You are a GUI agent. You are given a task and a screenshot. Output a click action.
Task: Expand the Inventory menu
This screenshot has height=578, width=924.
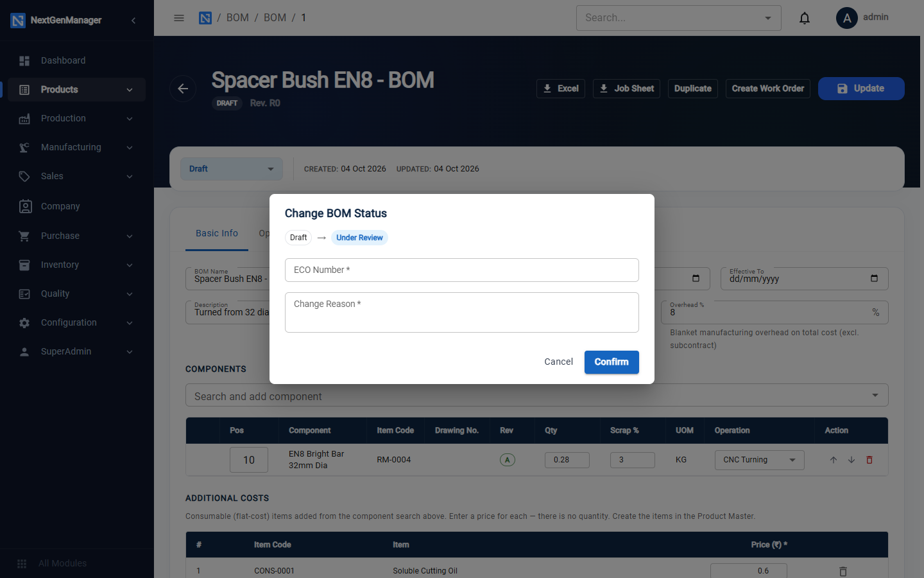tap(77, 265)
